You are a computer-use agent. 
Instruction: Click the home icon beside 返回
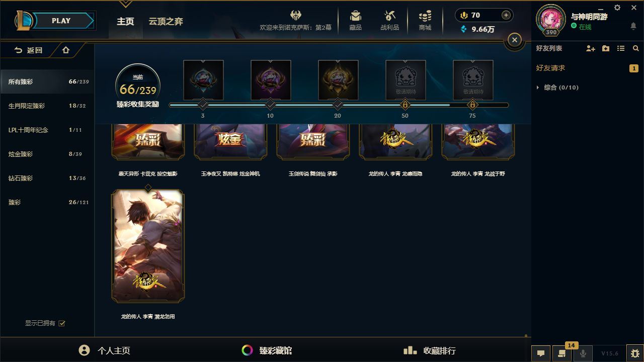(x=66, y=50)
